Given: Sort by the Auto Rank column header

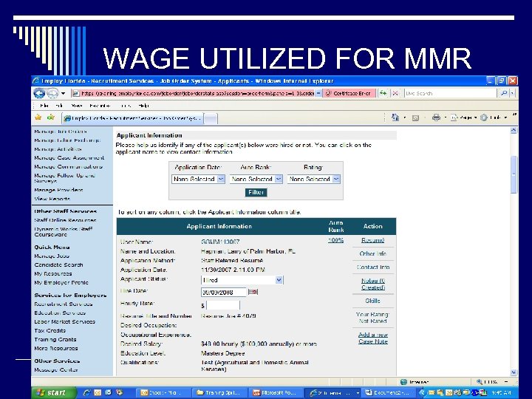Looking at the screenshot, I should pos(336,226).
